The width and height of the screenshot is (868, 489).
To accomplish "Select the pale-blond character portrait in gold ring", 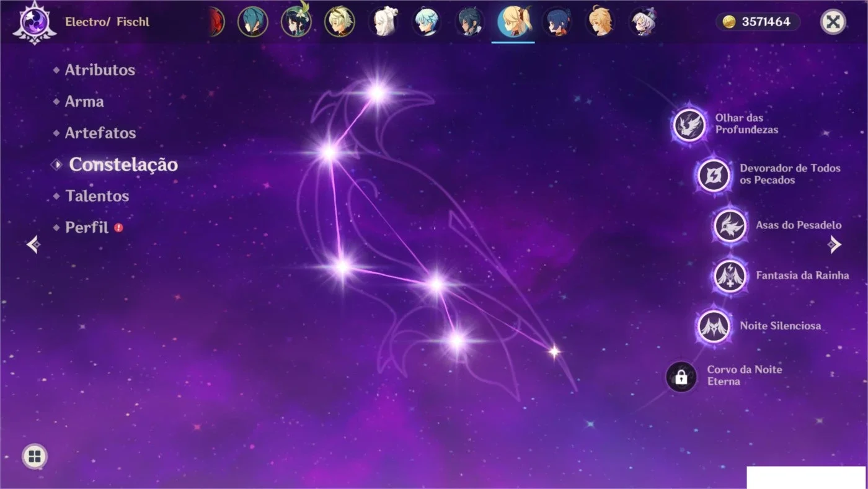I will pos(340,22).
